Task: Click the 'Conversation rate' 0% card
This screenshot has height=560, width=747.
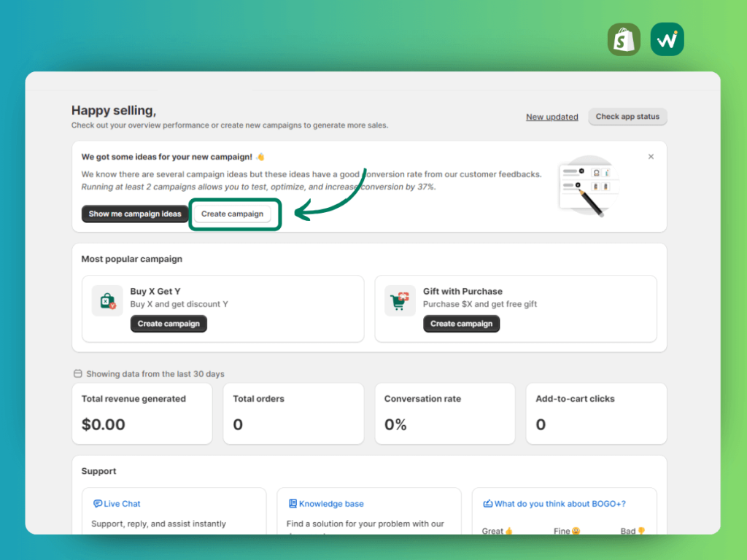Action: pyautogui.click(x=445, y=413)
